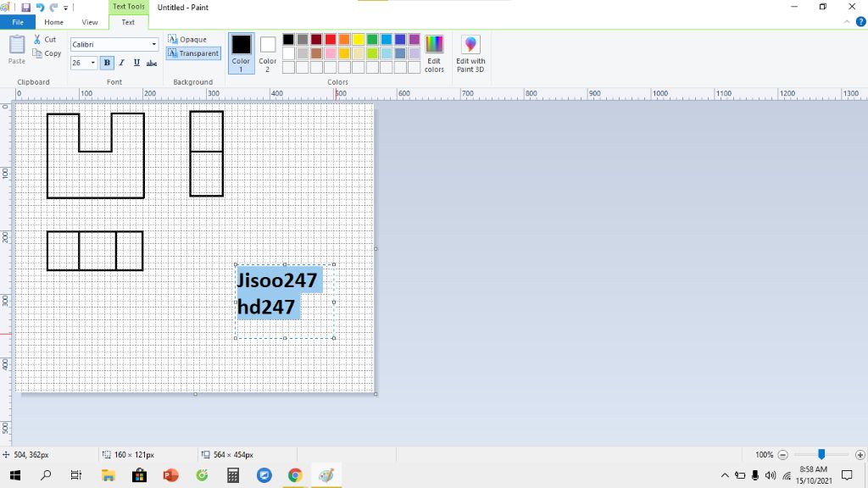Screen dimensions: 868x488
Task: Open Paint Help icon
Action: pos(860,22)
